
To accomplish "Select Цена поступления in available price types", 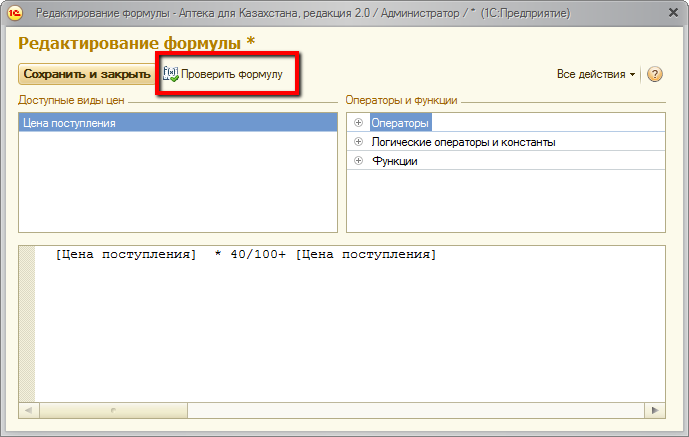I will point(69,123).
